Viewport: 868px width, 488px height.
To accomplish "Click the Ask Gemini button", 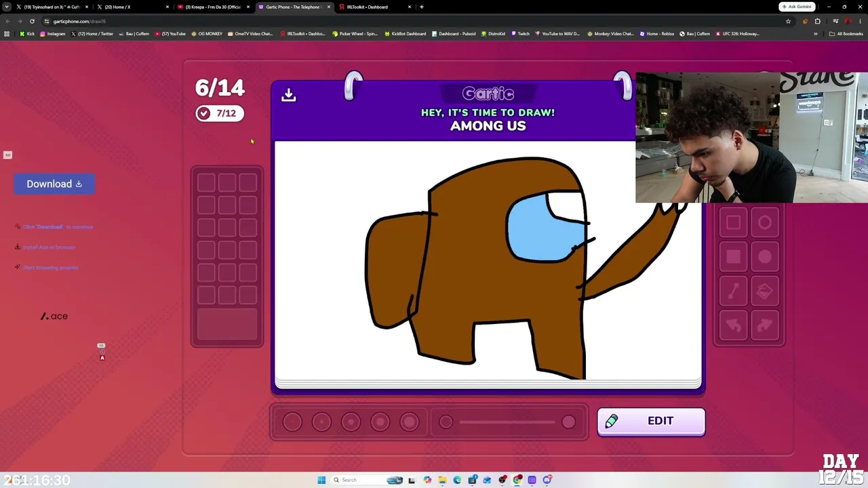I will [x=797, y=7].
